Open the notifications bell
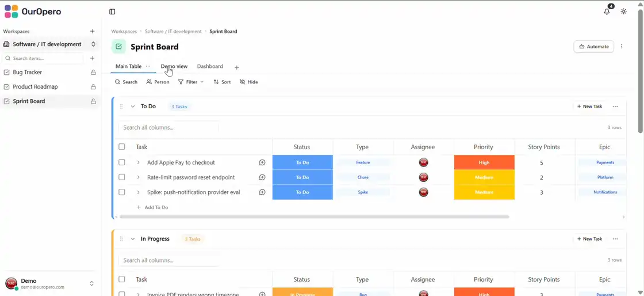Image resolution: width=644 pixels, height=296 pixels. tap(607, 12)
